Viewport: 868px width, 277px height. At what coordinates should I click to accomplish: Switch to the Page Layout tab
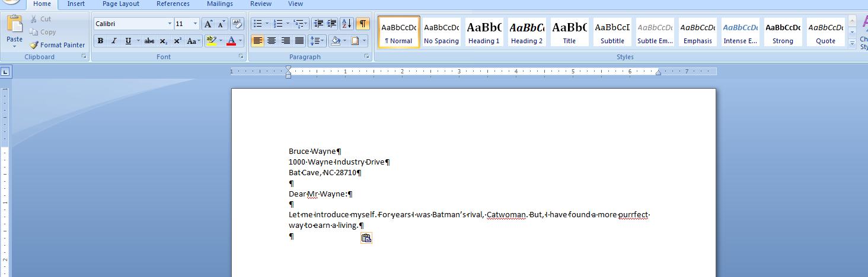tap(121, 4)
